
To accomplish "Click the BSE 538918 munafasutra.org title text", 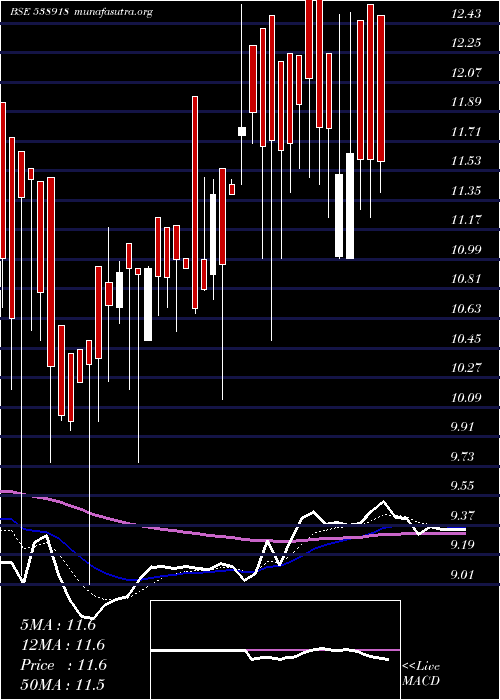I will pyautogui.click(x=81, y=12).
